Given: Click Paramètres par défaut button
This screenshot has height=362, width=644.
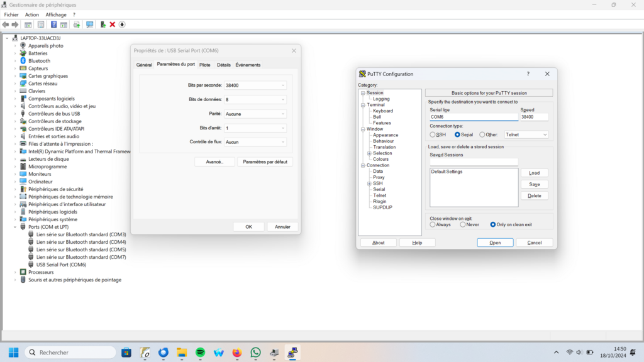Looking at the screenshot, I should [x=265, y=162].
